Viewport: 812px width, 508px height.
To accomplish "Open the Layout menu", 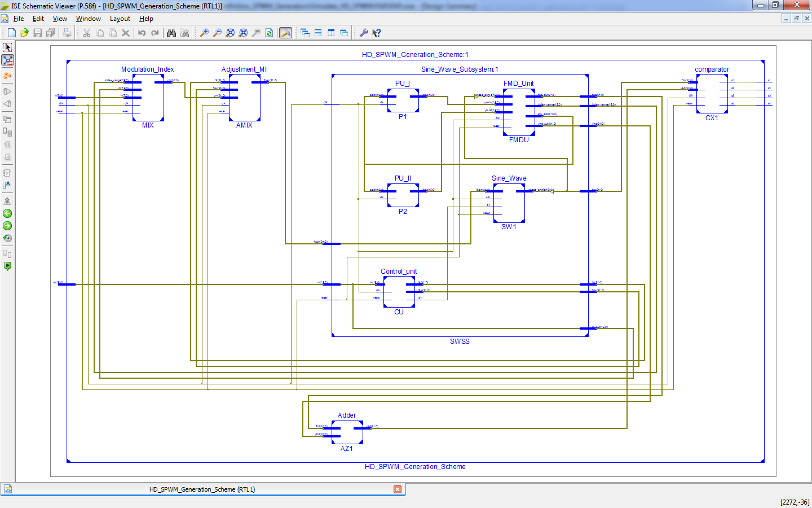I will (x=120, y=19).
